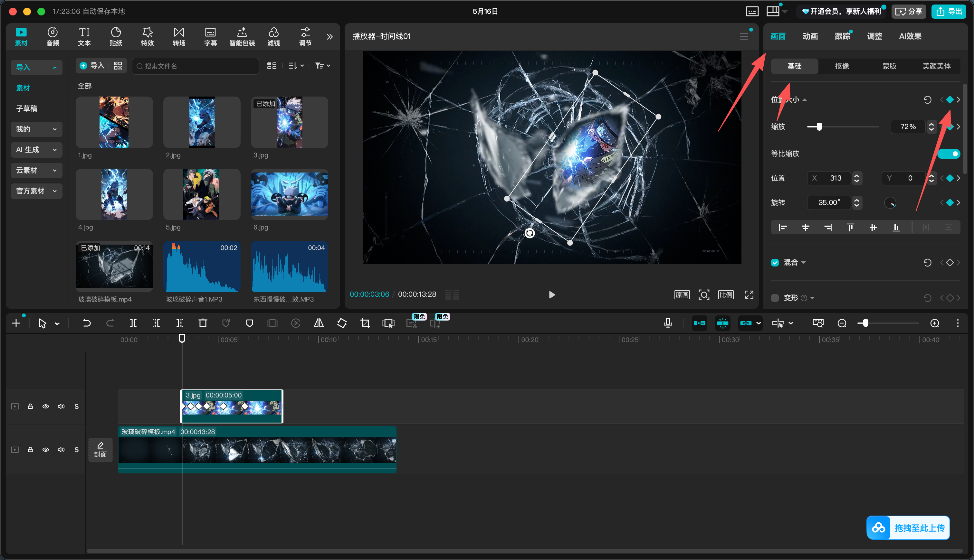This screenshot has height=560, width=974.
Task: Click the 拖拽至此上传 upload button
Action: pos(908,528)
